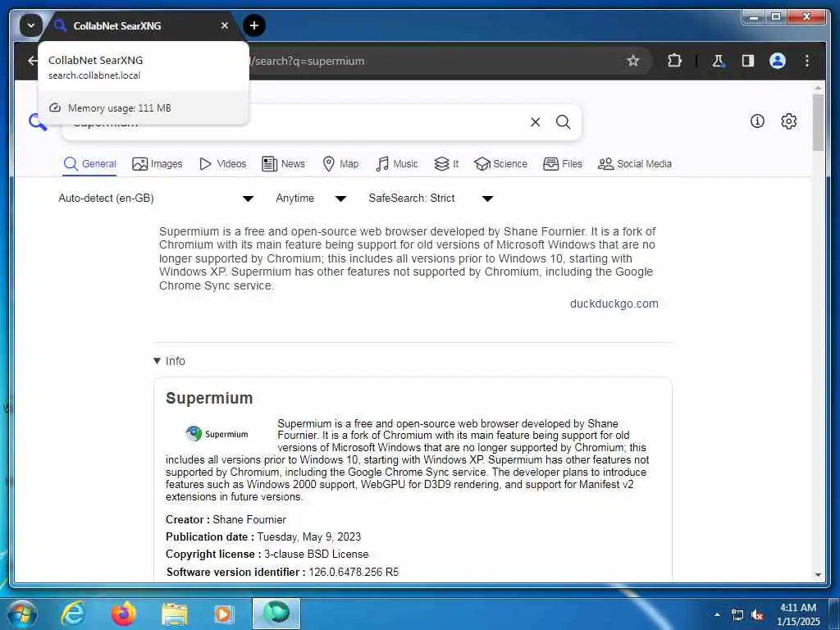Click the scrollbar down arrow
The image size is (840, 630).
[x=818, y=575]
